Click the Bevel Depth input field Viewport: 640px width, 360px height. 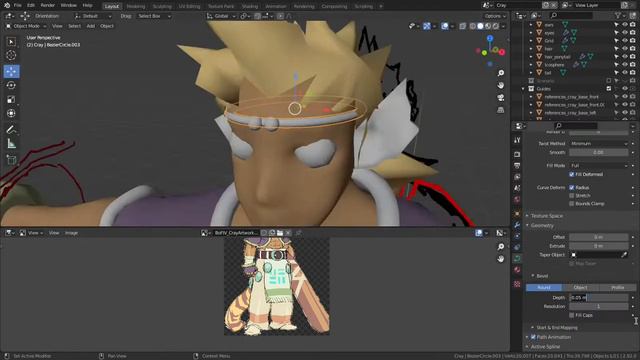[x=599, y=298]
